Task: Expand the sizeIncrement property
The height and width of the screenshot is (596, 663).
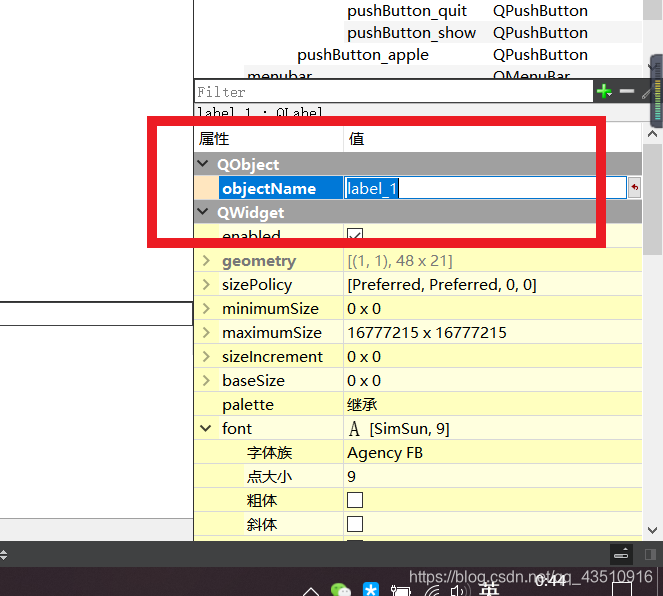Action: [x=206, y=357]
